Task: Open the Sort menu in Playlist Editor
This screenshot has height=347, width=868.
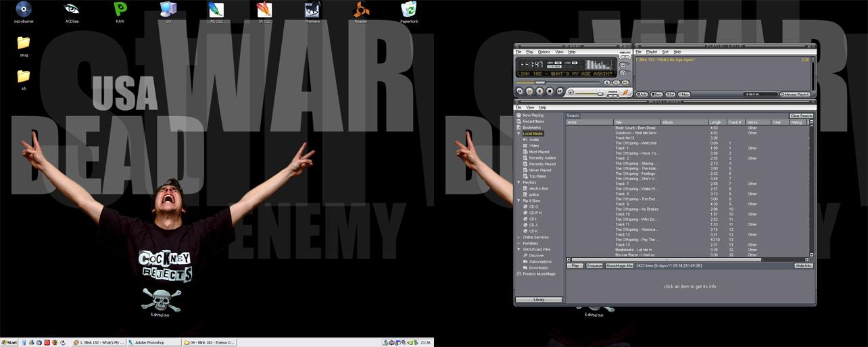Action: pos(665,52)
